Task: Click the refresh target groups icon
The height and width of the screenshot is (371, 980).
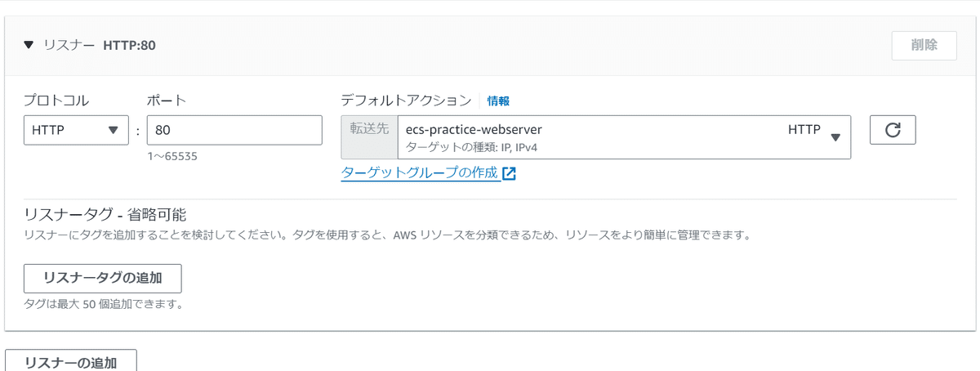Action: click(893, 130)
